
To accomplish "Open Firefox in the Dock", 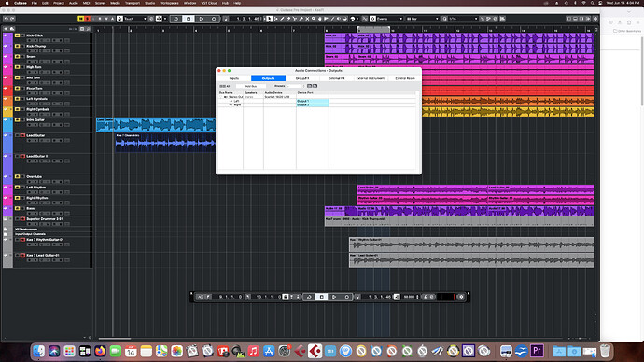I will pos(100,351).
